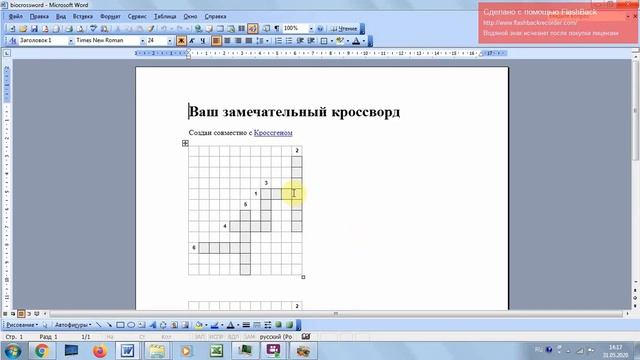The height and width of the screenshot is (360, 640).
Task: Apply numbered list formatting
Action: 278,40
